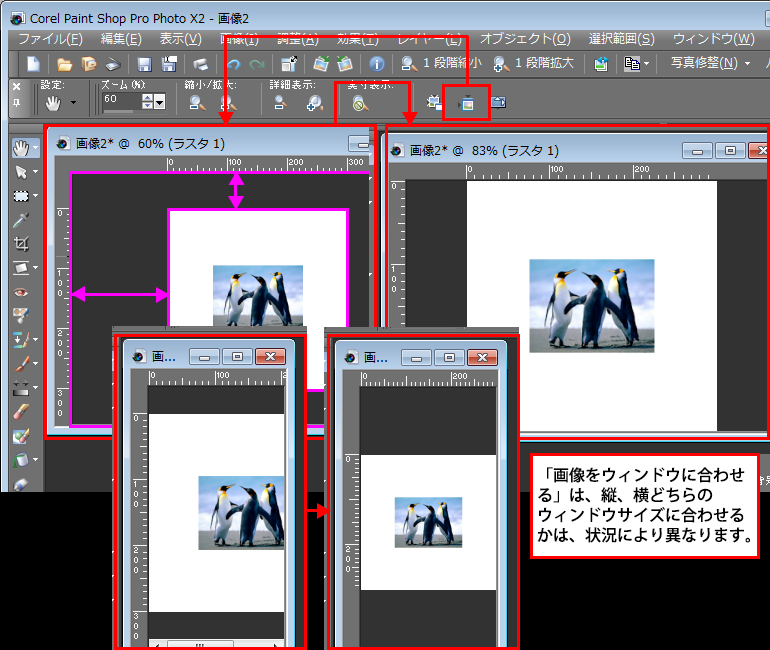
Task: Open the ウィンドウ(W) menu
Action: pyautogui.click(x=714, y=39)
